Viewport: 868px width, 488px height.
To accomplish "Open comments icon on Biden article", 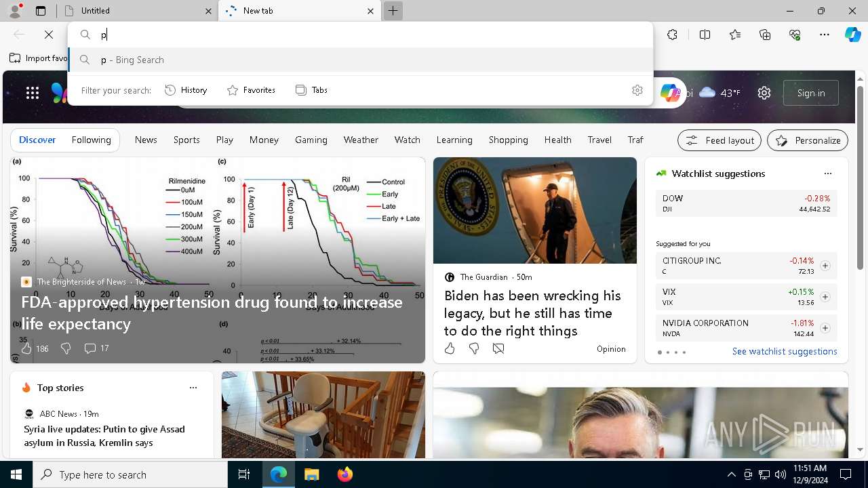I will (x=498, y=348).
